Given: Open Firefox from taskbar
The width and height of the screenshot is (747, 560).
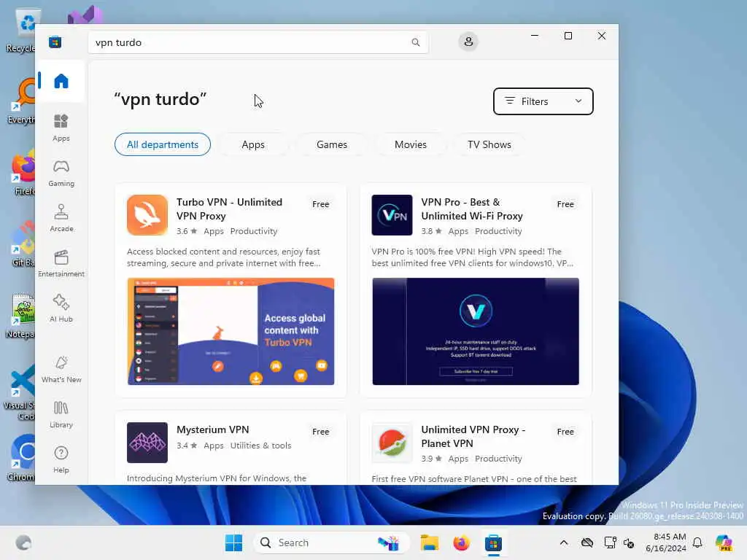Looking at the screenshot, I should click(x=461, y=542).
